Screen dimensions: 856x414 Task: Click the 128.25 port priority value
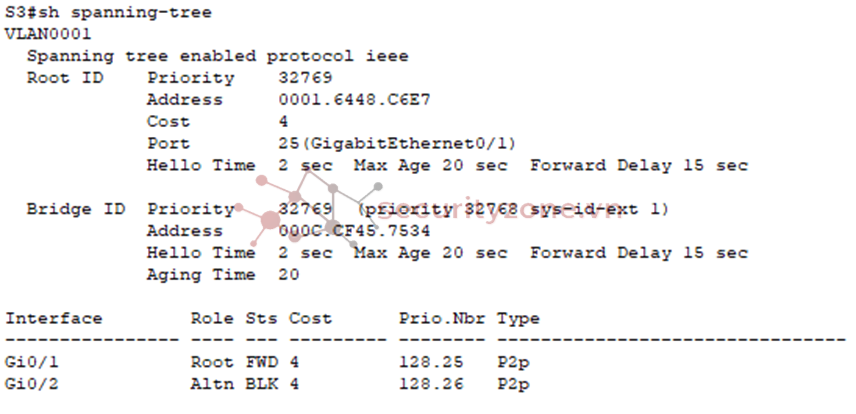click(x=430, y=362)
